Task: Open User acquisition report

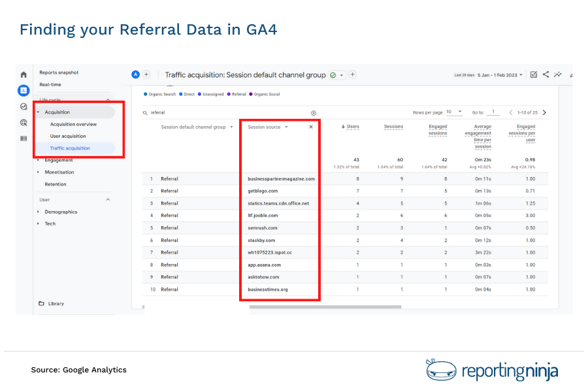Action: click(68, 136)
